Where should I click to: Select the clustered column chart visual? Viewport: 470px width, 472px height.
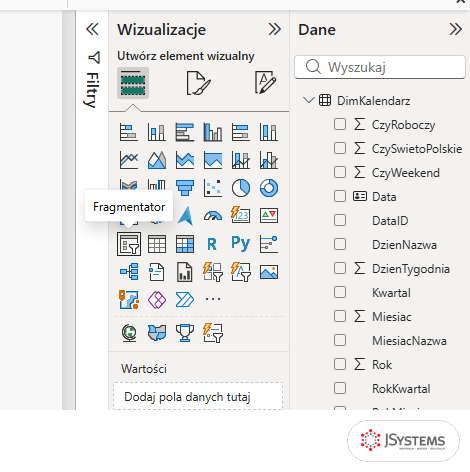[x=213, y=132]
